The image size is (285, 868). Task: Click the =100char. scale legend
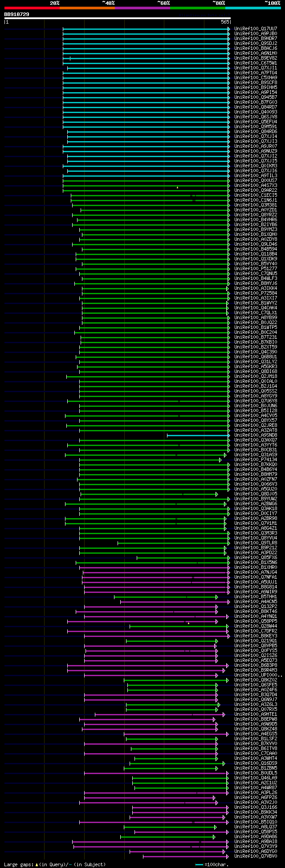pyautogui.click(x=212, y=864)
